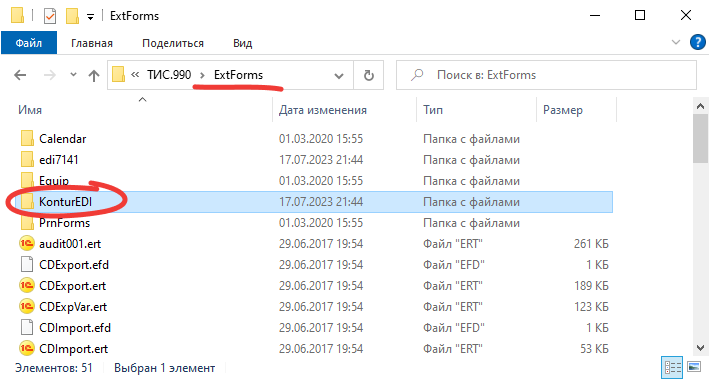Expand the ribbon with the chevron
The height and width of the screenshot is (380, 710).
coord(676,43)
